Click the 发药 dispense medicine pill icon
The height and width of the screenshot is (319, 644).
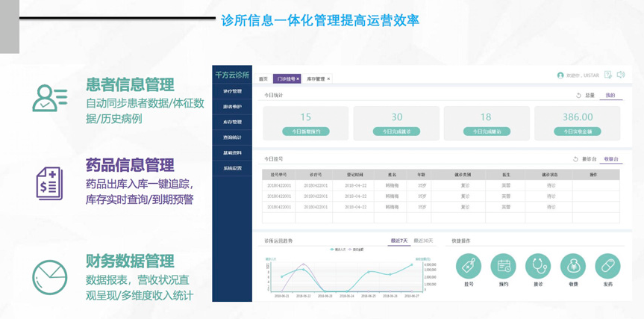pos(607,266)
